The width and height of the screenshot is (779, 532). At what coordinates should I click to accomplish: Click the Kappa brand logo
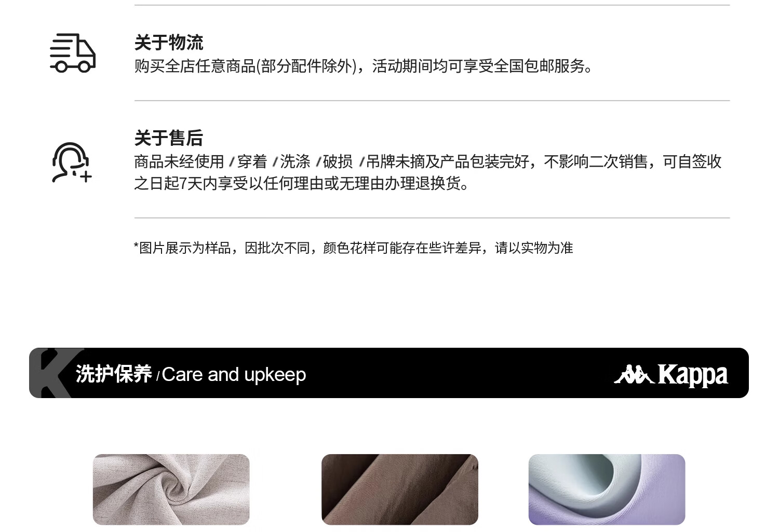(671, 375)
